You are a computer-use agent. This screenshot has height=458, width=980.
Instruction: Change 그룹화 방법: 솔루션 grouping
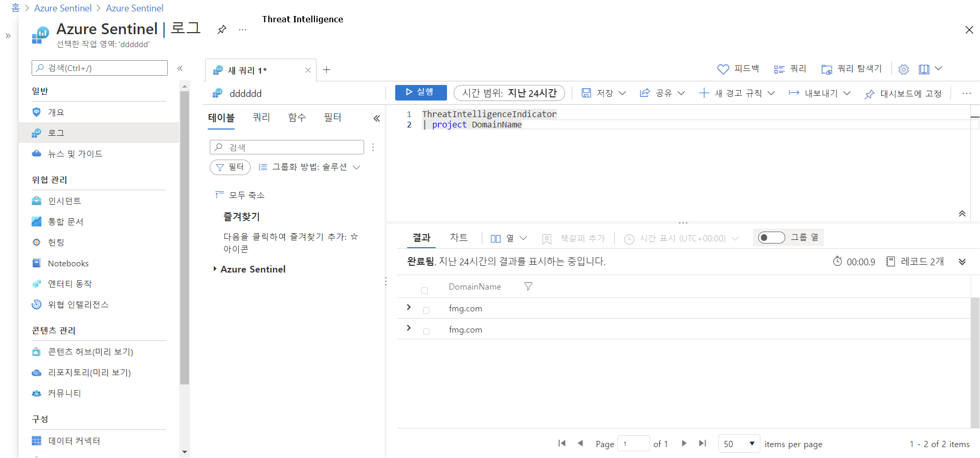[x=309, y=167]
